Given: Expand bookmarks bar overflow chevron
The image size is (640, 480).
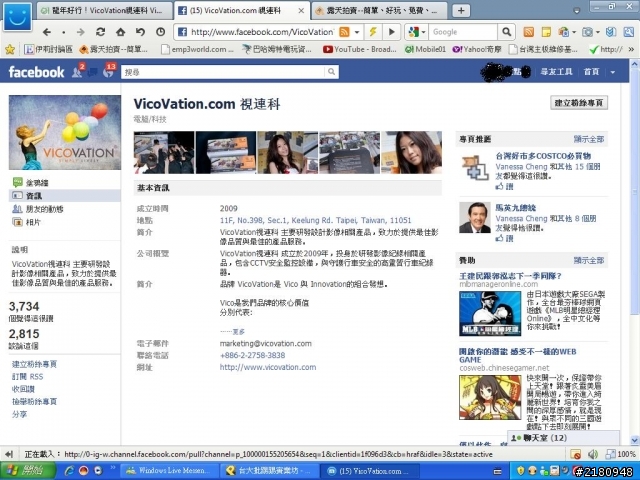Looking at the screenshot, I should point(631,49).
